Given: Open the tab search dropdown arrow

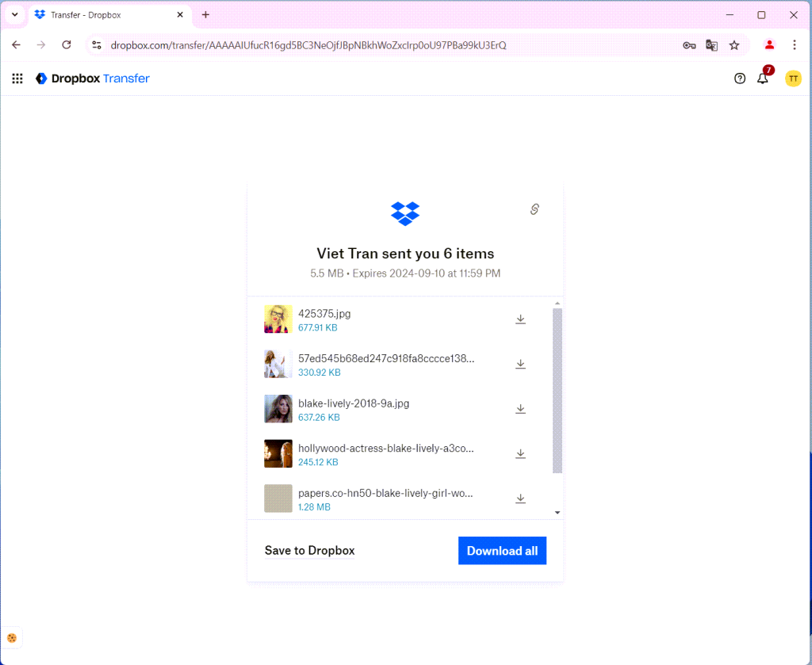Looking at the screenshot, I should point(15,14).
